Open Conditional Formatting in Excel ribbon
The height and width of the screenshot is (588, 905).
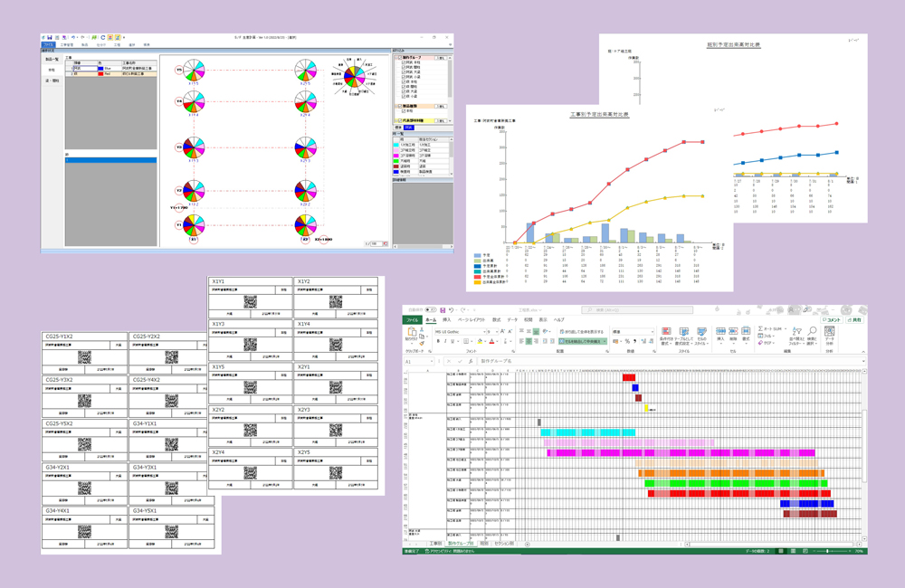(x=666, y=337)
